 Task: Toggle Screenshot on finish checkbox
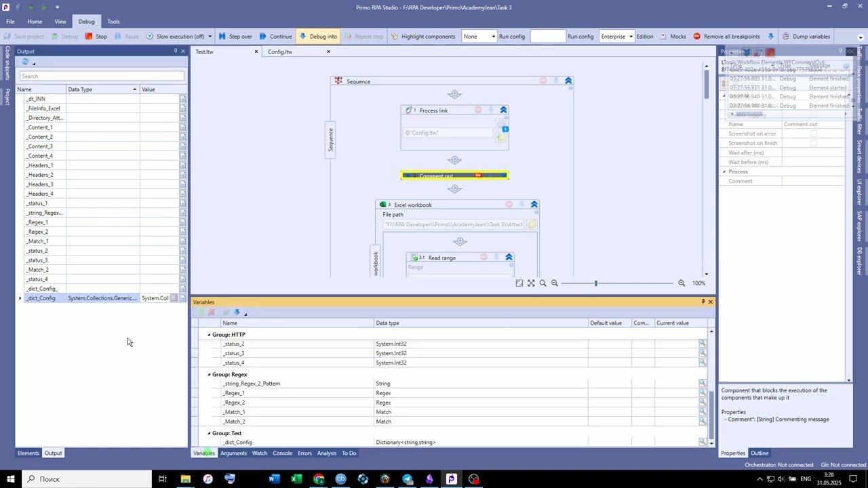pyautogui.click(x=814, y=143)
